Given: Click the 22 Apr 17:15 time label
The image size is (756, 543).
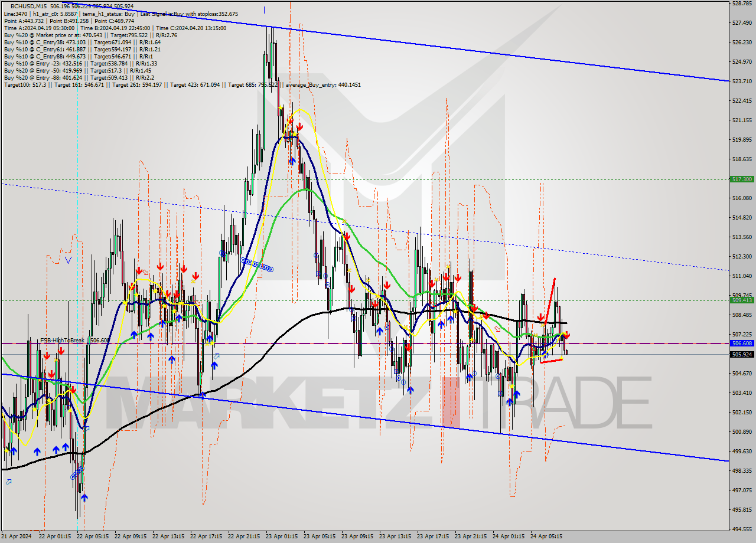Looking at the screenshot, I should 206,537.
